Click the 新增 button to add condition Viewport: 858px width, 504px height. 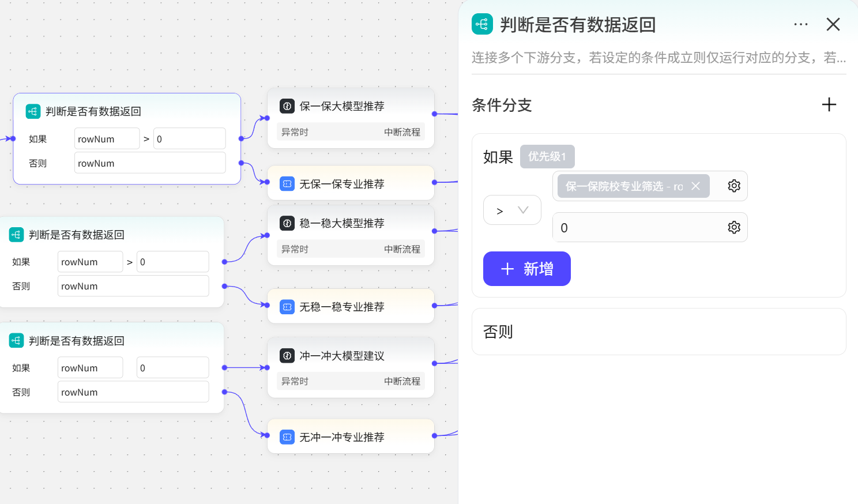pyautogui.click(x=526, y=269)
